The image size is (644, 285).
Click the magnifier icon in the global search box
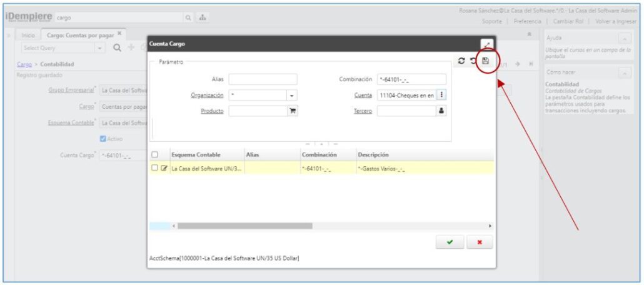[188, 17]
